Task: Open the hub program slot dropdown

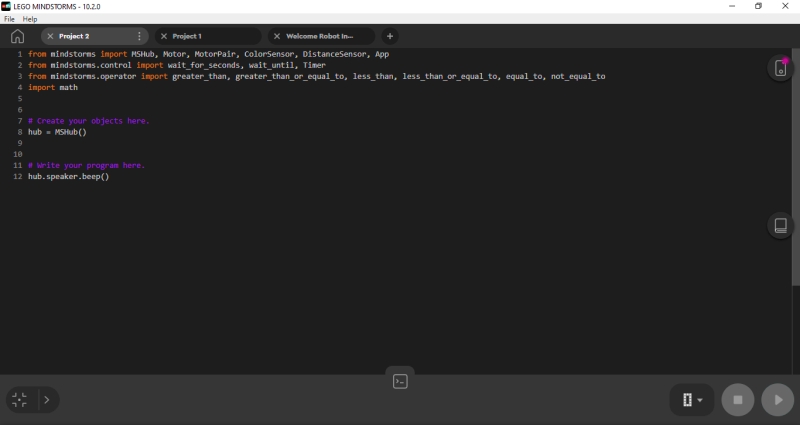Action: pos(692,400)
